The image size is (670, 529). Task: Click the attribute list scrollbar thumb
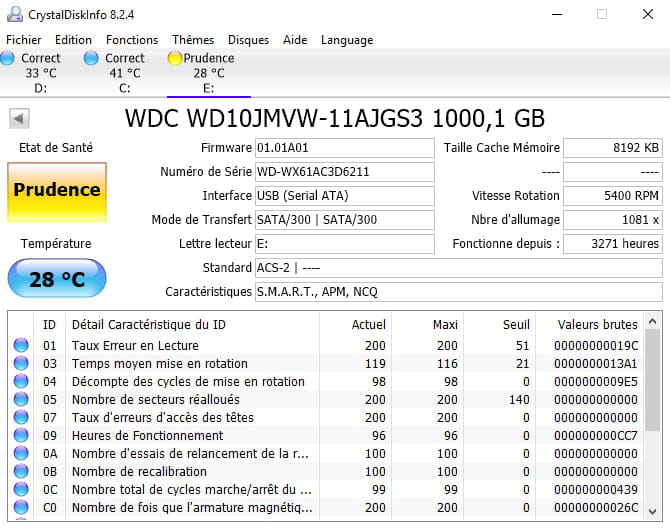click(x=652, y=380)
